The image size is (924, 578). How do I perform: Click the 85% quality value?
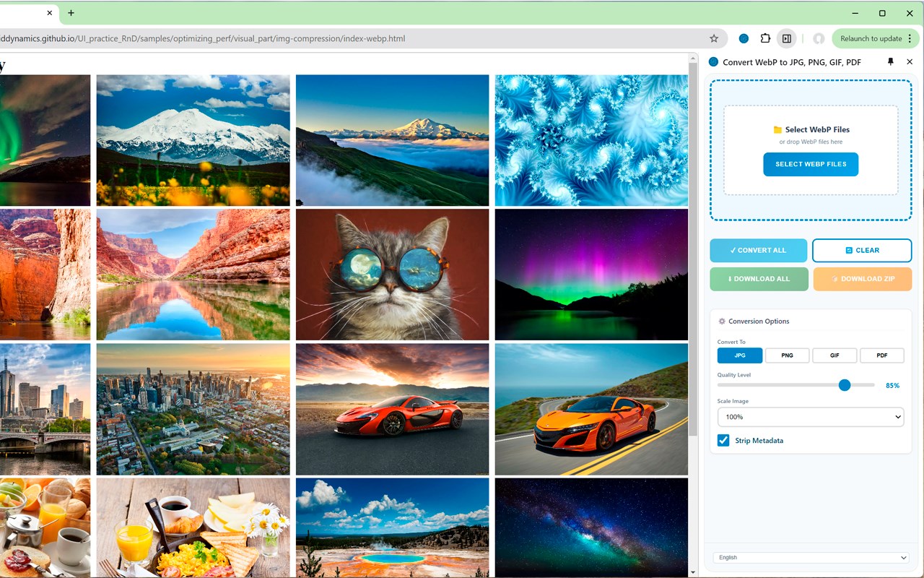tap(892, 386)
